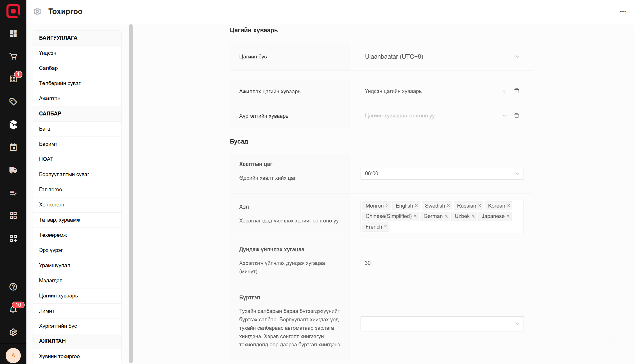Image resolution: width=634 pixels, height=364 pixels.
Task: Open the closing time 06:00 dropdown
Action: click(x=442, y=174)
